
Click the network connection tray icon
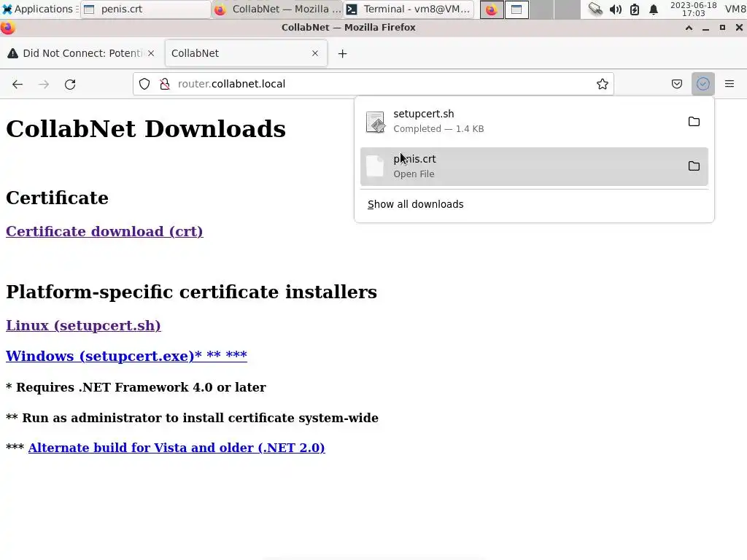pyautogui.click(x=595, y=9)
